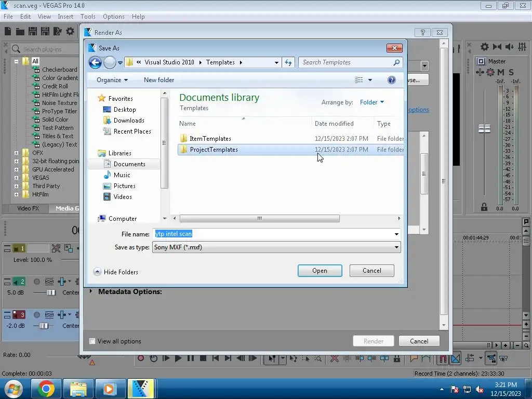Open the Windows Start menu
532x399 pixels.
12,389
